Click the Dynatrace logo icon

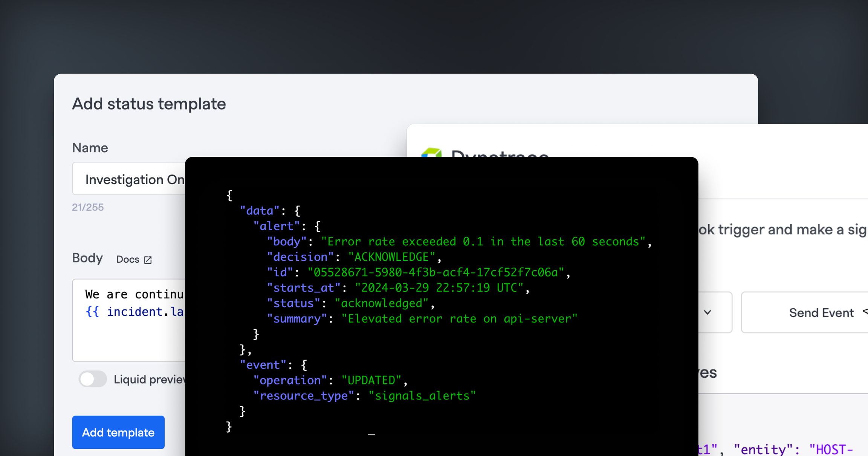click(432, 153)
